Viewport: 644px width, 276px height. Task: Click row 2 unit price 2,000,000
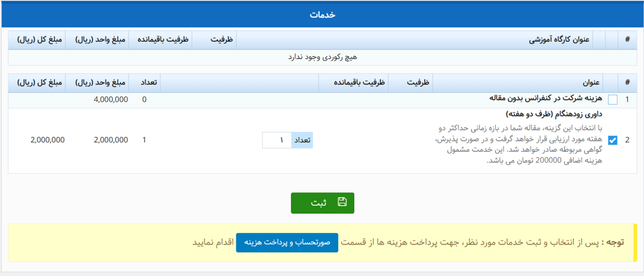[111, 140]
